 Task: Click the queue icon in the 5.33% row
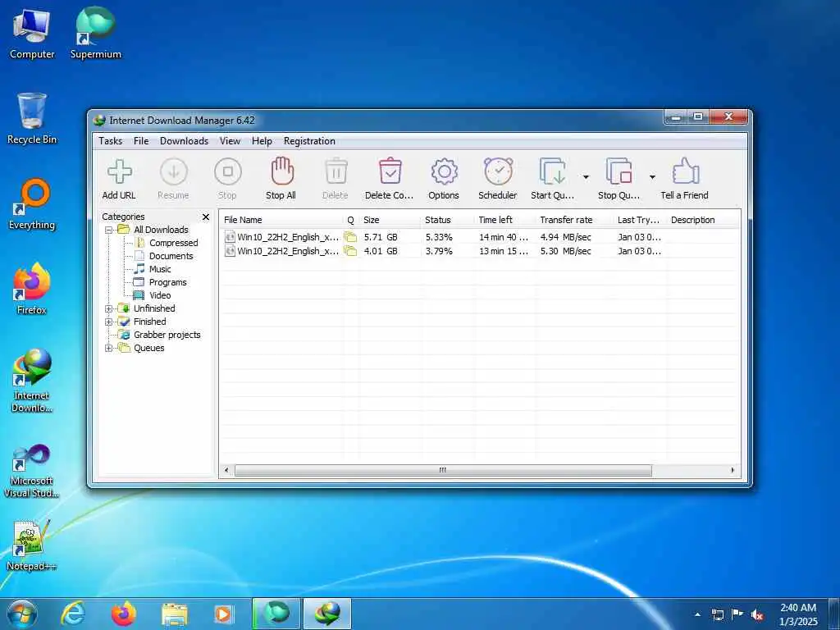coord(350,237)
